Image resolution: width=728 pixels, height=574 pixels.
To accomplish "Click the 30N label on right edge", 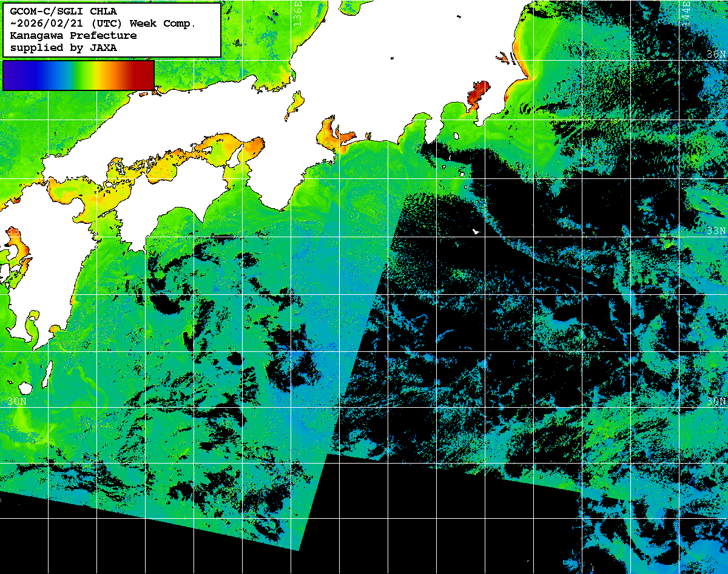I will pos(716,402).
